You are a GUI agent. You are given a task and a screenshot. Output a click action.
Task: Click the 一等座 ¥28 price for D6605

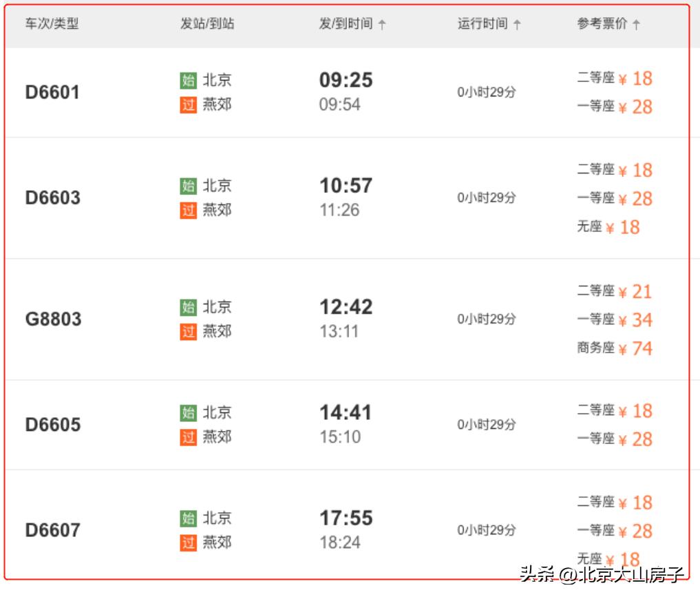(x=615, y=439)
